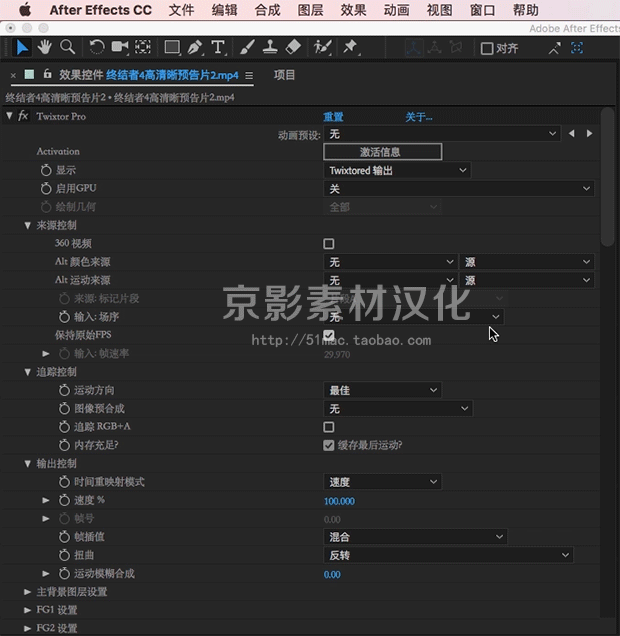Image resolution: width=620 pixels, height=636 pixels.
Task: Click the view axis mode icon
Action: coord(456,48)
